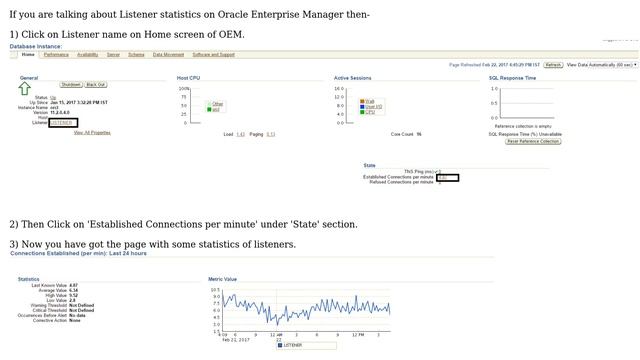Click the CPU legend link in Active Sessions
The width and height of the screenshot is (640, 360).
[370, 112]
